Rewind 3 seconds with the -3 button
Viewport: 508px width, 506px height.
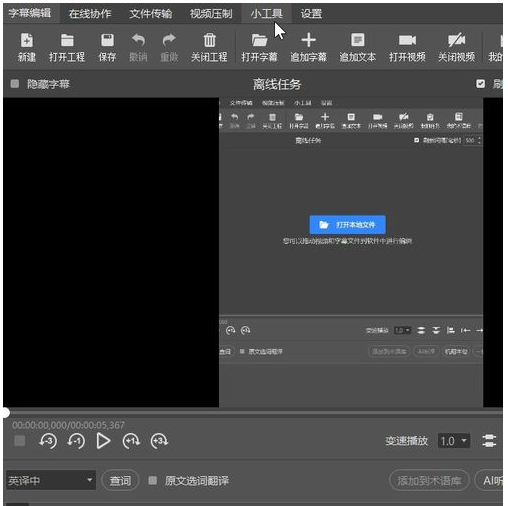point(48,441)
